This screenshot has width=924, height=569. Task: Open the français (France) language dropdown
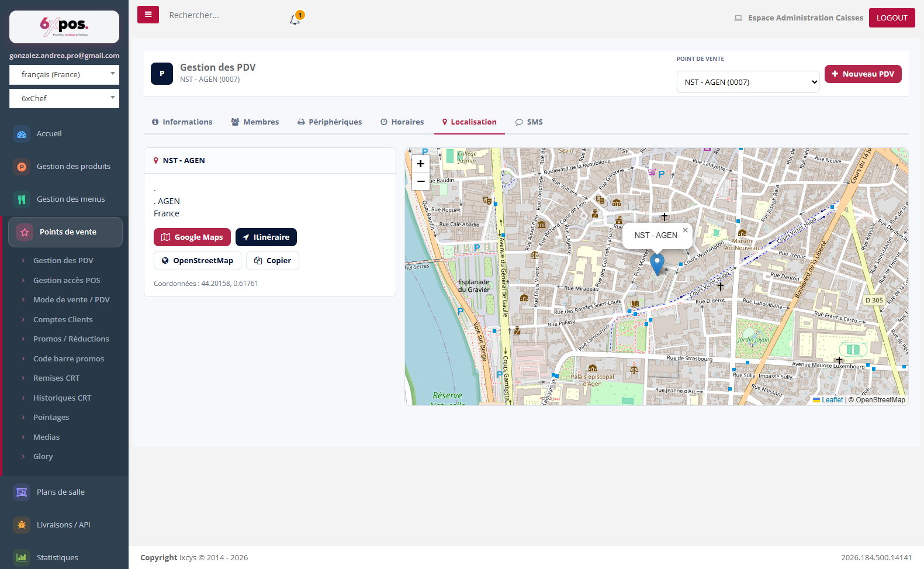64,75
